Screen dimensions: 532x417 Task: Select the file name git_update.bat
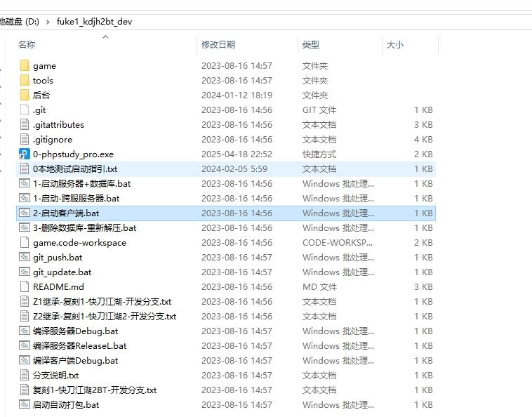point(62,272)
